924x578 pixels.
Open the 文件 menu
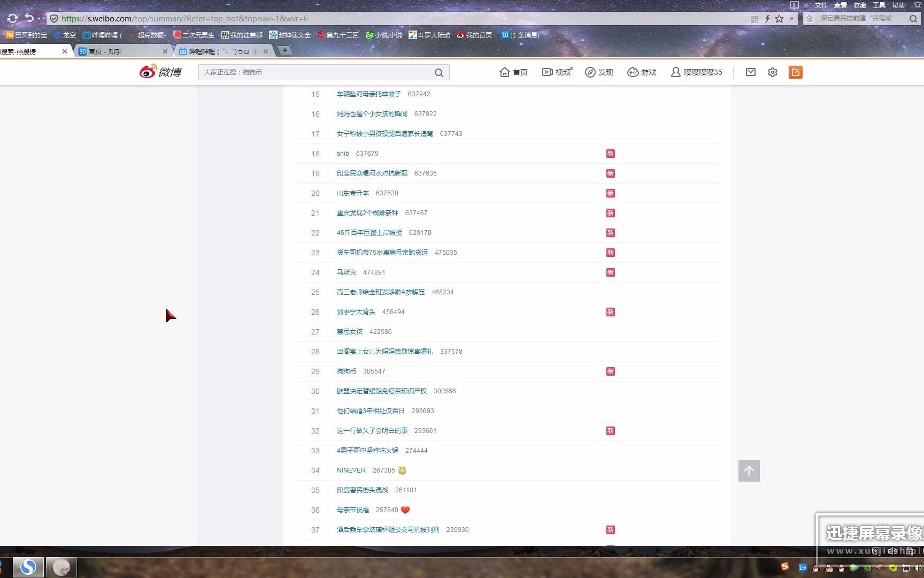point(821,5)
